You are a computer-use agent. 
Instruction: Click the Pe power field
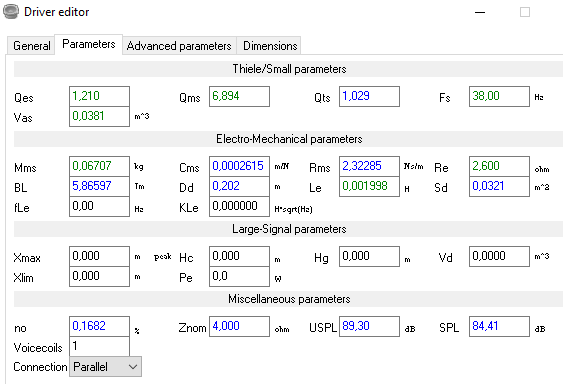pos(239,276)
